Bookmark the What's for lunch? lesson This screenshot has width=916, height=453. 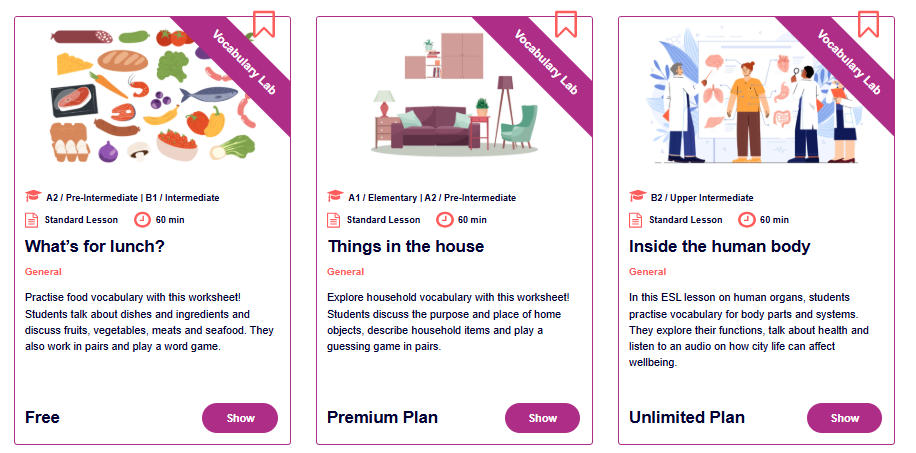click(264, 23)
